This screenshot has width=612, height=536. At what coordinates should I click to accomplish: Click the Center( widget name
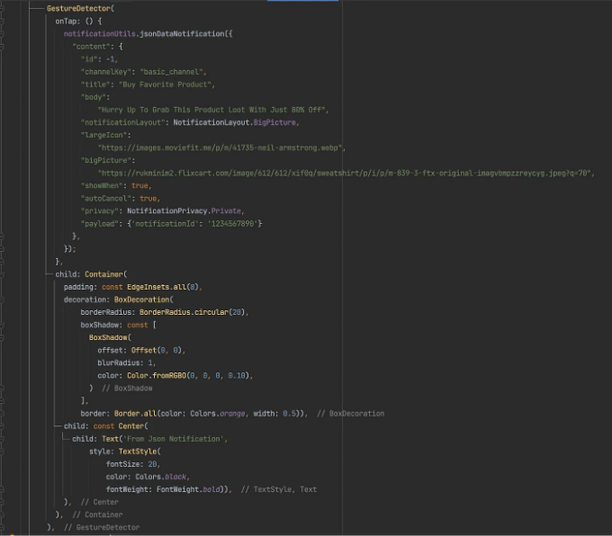point(133,426)
